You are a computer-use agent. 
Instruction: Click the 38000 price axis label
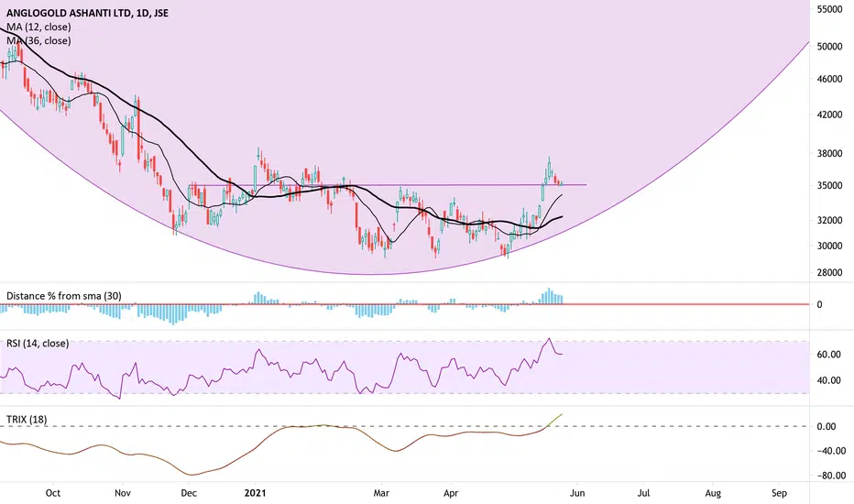click(829, 153)
